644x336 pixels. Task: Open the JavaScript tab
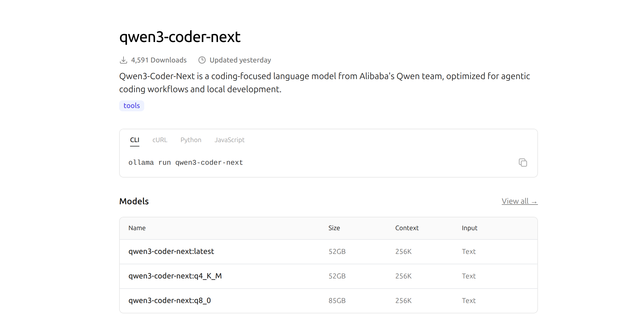point(229,140)
